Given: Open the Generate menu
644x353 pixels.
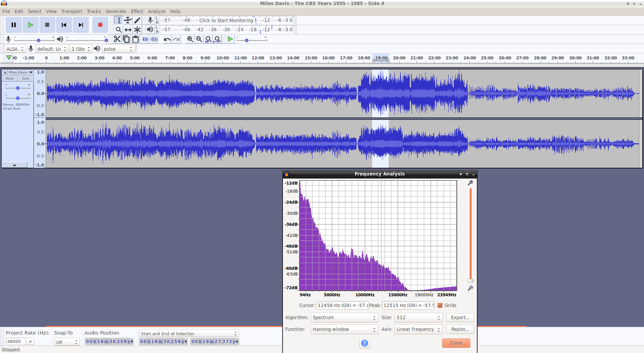Looking at the screenshot, I should tap(116, 11).
